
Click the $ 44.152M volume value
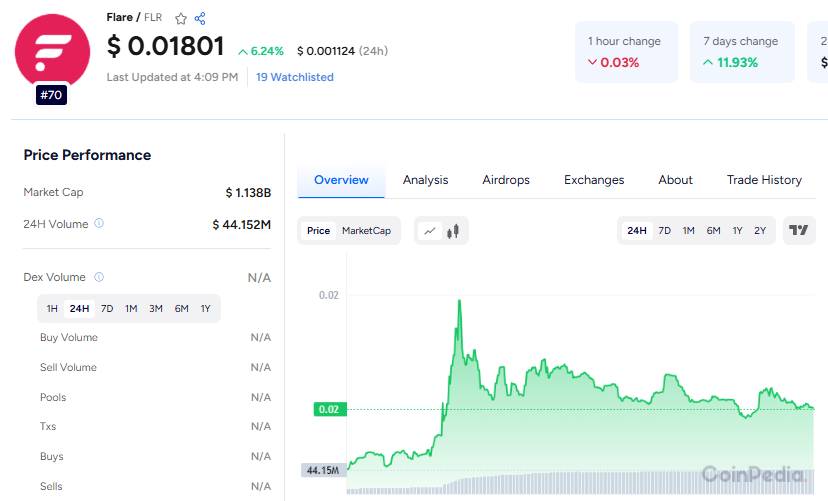click(241, 224)
